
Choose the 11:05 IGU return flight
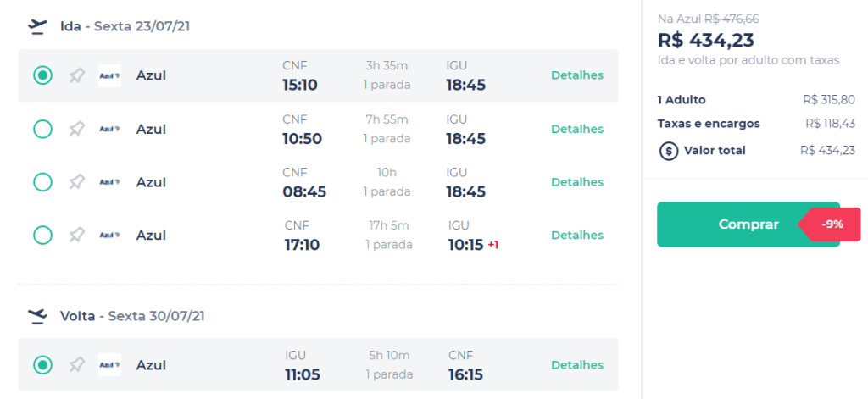pyautogui.click(x=42, y=365)
